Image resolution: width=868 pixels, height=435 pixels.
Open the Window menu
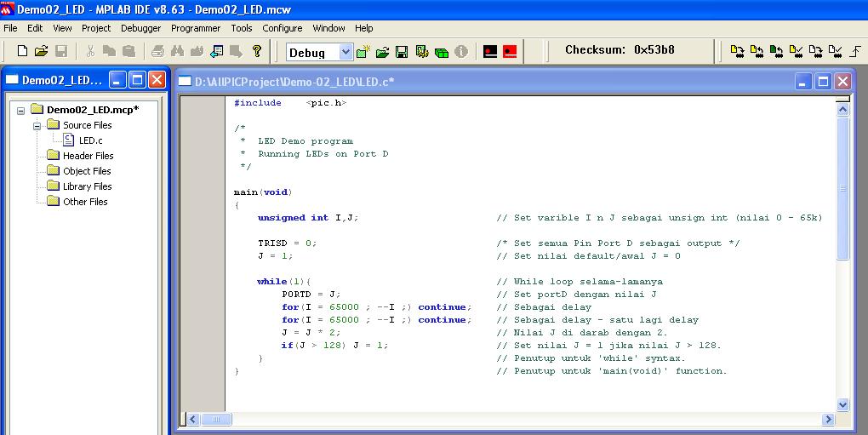(328, 28)
